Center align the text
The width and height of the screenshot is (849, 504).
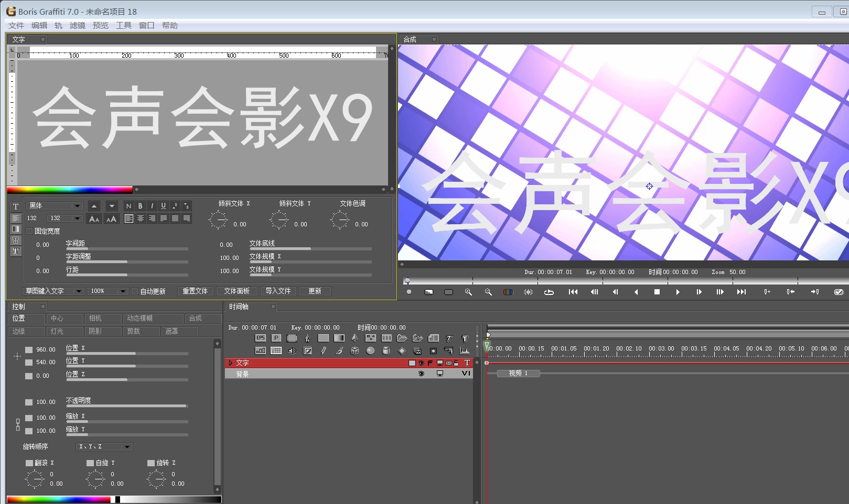(140, 218)
